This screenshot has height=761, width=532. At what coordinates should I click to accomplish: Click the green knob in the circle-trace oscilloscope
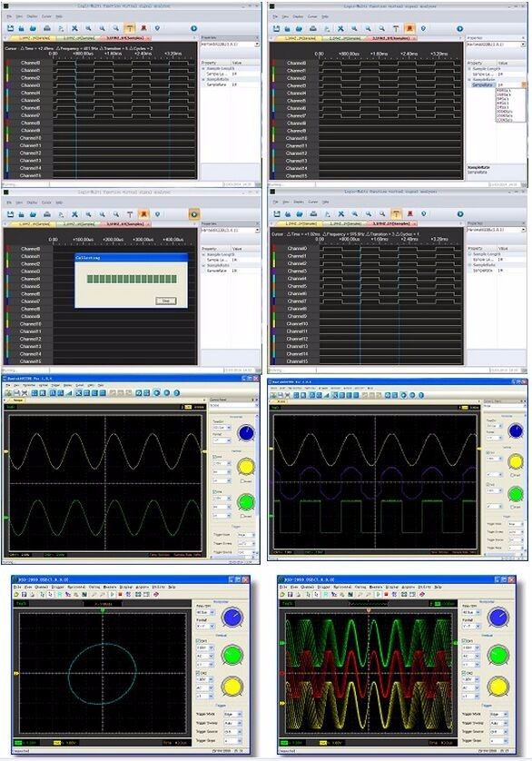click(232, 655)
